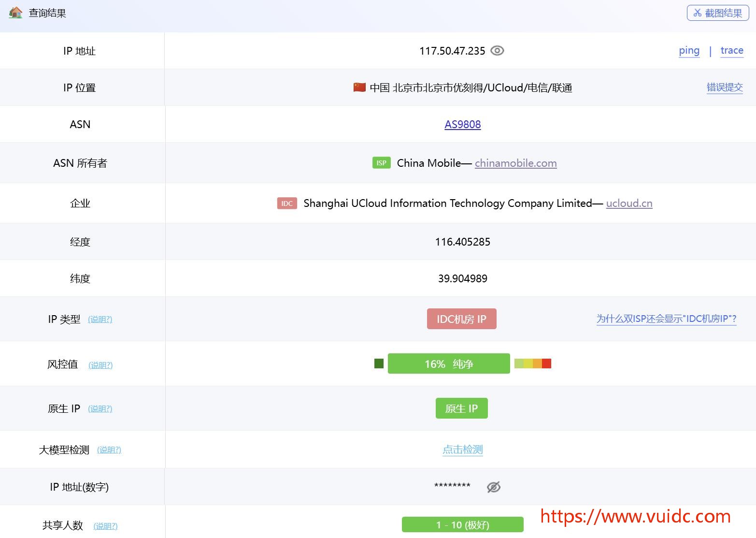The image size is (756, 538).
Task: Click the 点击检测 link
Action: click(462, 450)
